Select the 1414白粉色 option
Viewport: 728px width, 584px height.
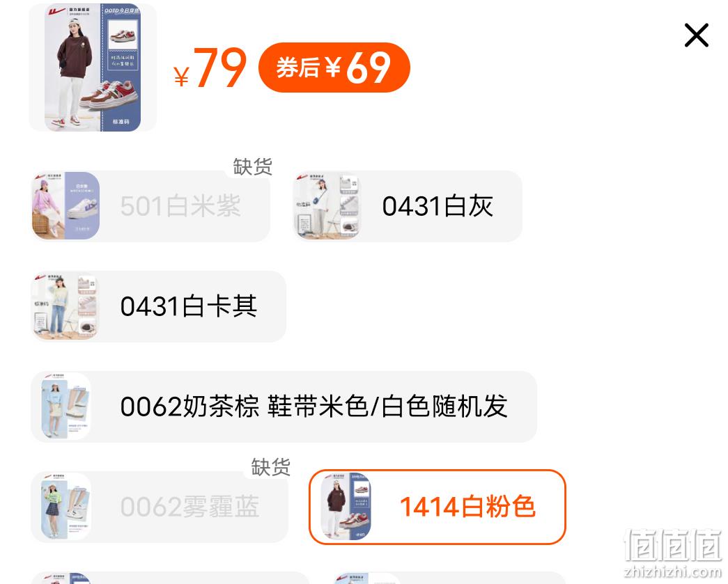[x=437, y=507]
